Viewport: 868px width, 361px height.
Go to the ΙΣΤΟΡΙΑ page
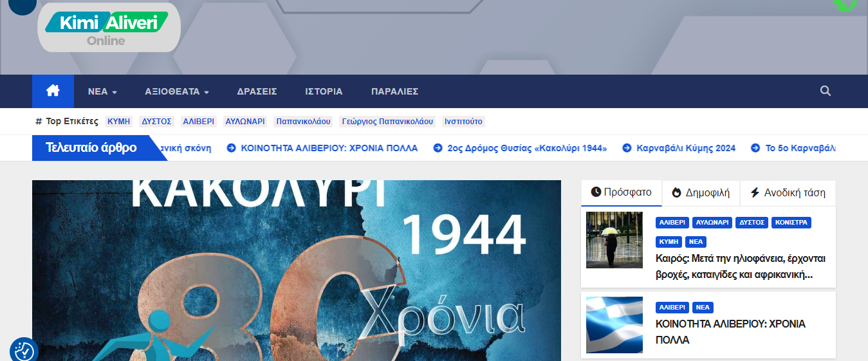point(324,91)
